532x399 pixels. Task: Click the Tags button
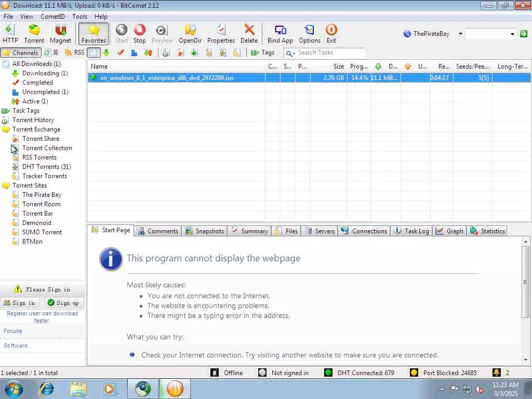coord(262,52)
